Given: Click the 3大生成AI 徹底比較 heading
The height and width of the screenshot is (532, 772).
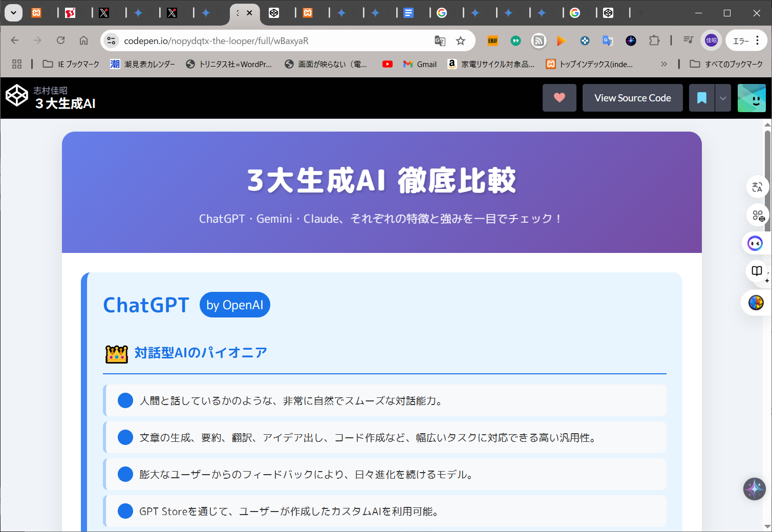Looking at the screenshot, I should pos(381,180).
